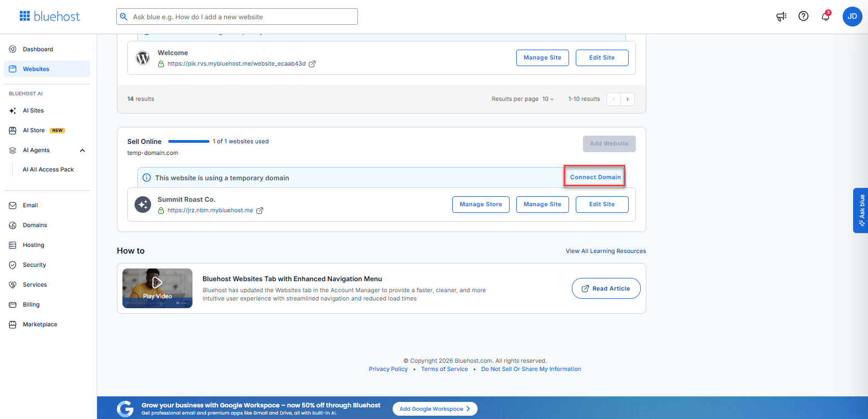The height and width of the screenshot is (419, 868).
Task: Click the websites used progress bar
Action: tap(189, 142)
